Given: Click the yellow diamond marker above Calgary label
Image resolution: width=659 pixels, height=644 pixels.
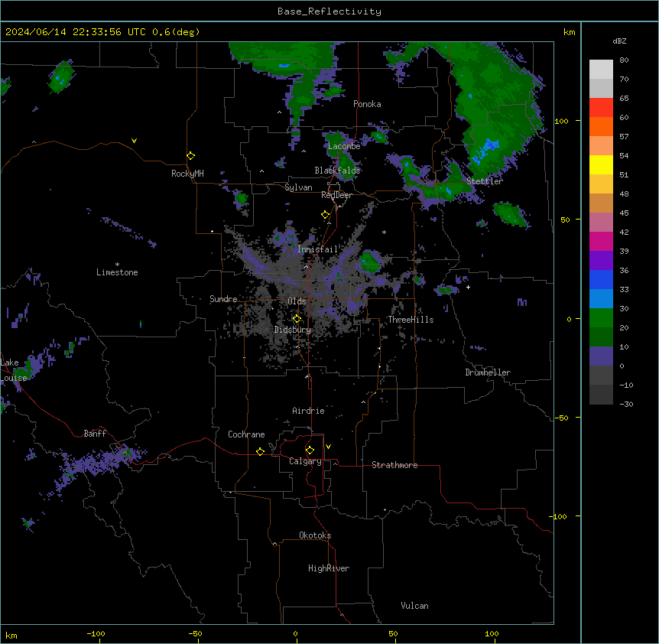Looking at the screenshot, I should pyautogui.click(x=310, y=450).
